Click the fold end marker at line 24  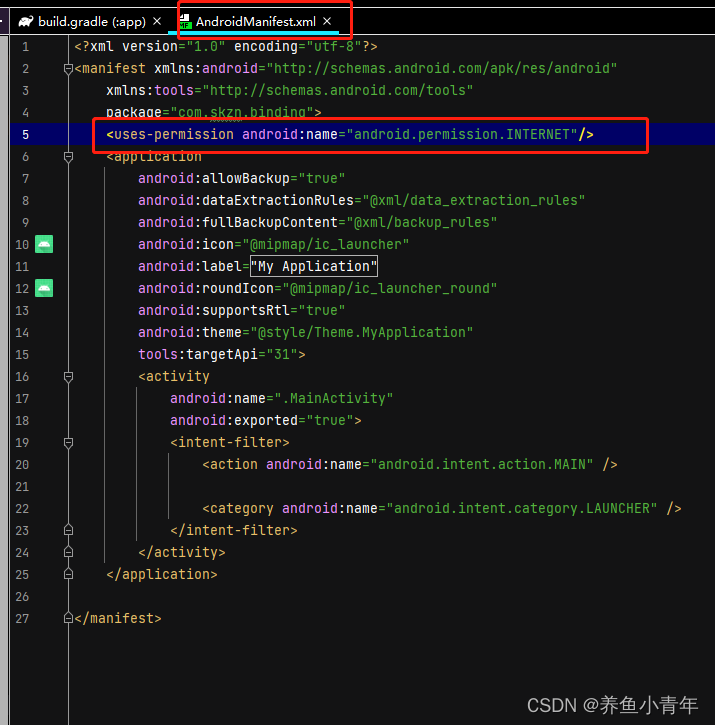coord(68,552)
